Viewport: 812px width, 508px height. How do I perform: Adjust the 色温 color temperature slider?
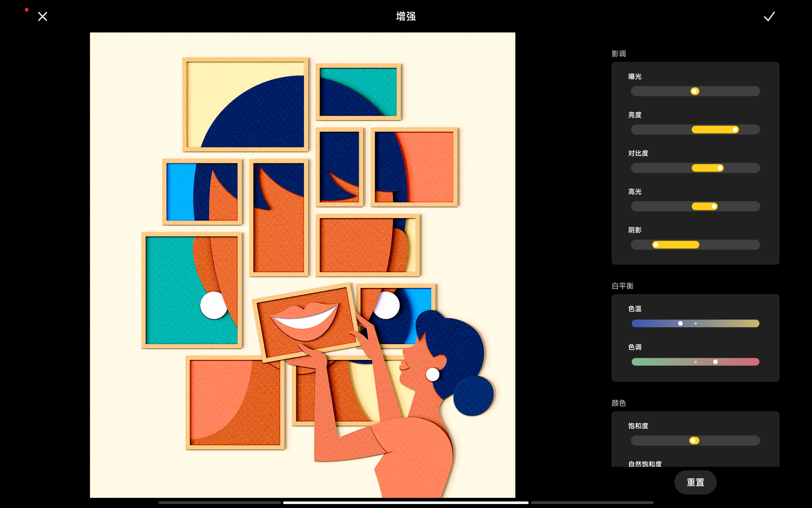695,323
